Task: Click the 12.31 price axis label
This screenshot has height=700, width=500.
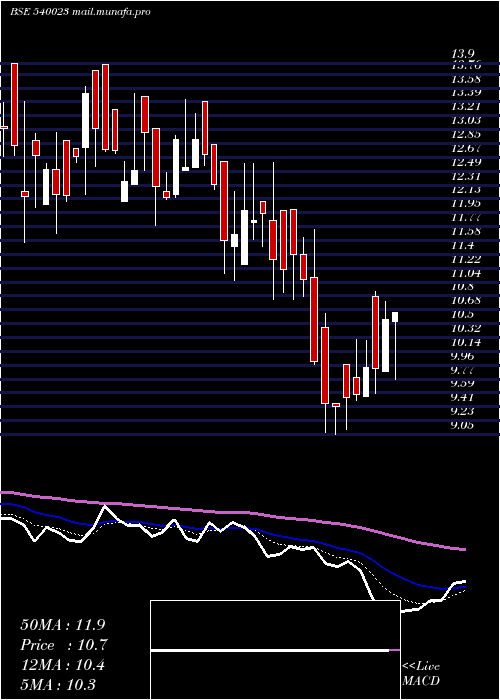Action: [x=466, y=176]
